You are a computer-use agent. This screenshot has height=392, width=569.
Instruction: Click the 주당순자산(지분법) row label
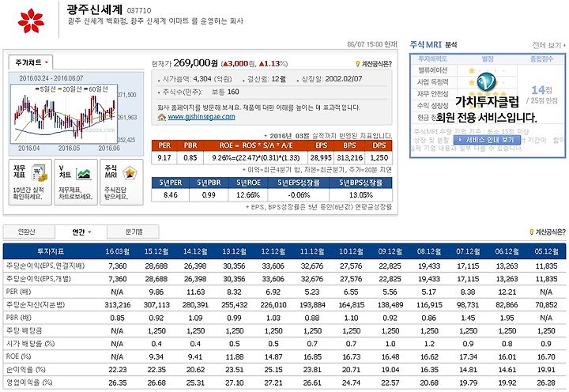[36, 304]
